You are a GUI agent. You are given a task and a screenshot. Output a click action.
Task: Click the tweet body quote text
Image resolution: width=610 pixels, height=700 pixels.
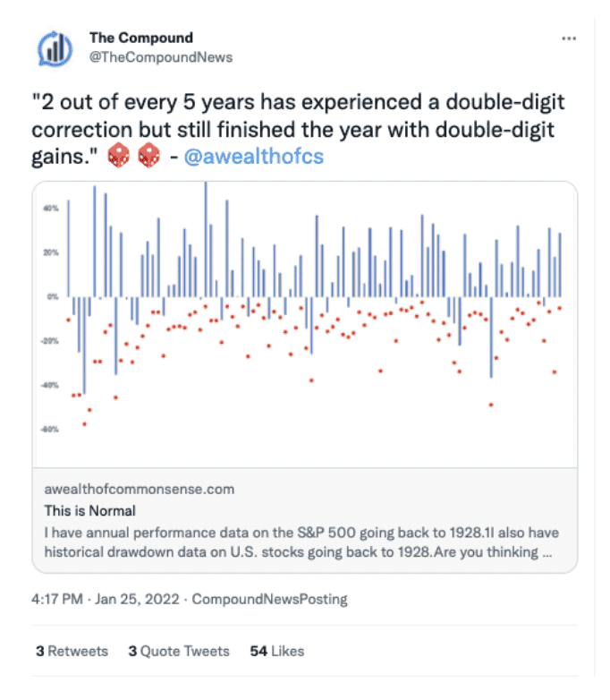(x=298, y=130)
